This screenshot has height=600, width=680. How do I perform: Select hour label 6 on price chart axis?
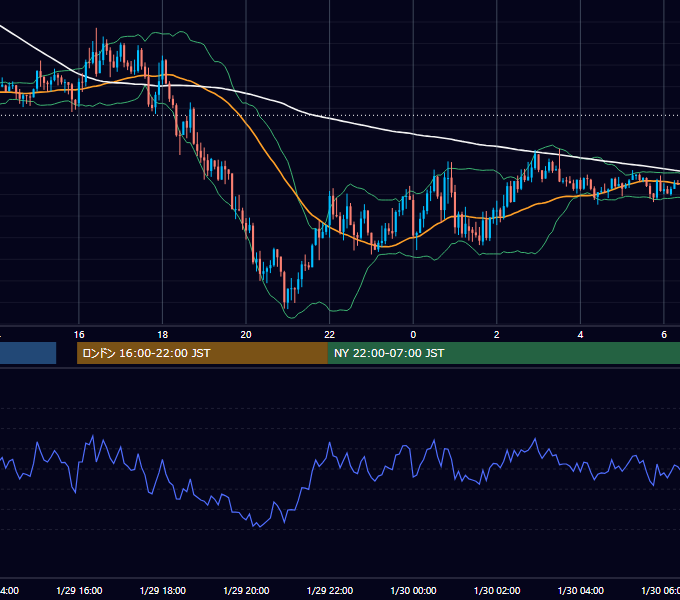[x=664, y=335]
